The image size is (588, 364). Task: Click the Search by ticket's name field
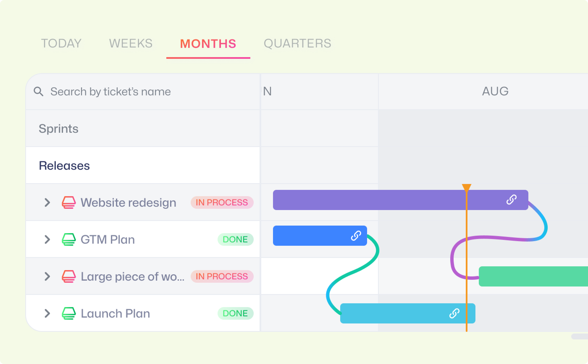click(x=143, y=92)
